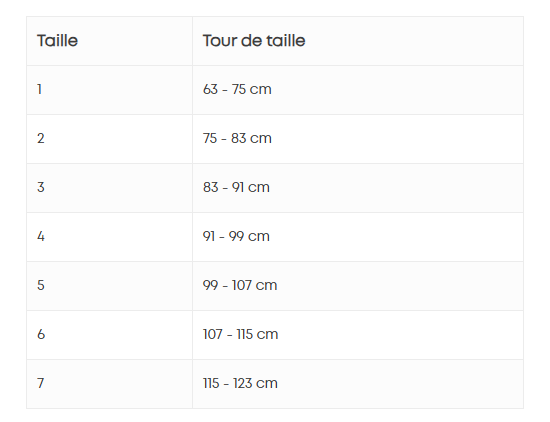
Task: Click the cm unit in size 4 row
Action: [259, 236]
